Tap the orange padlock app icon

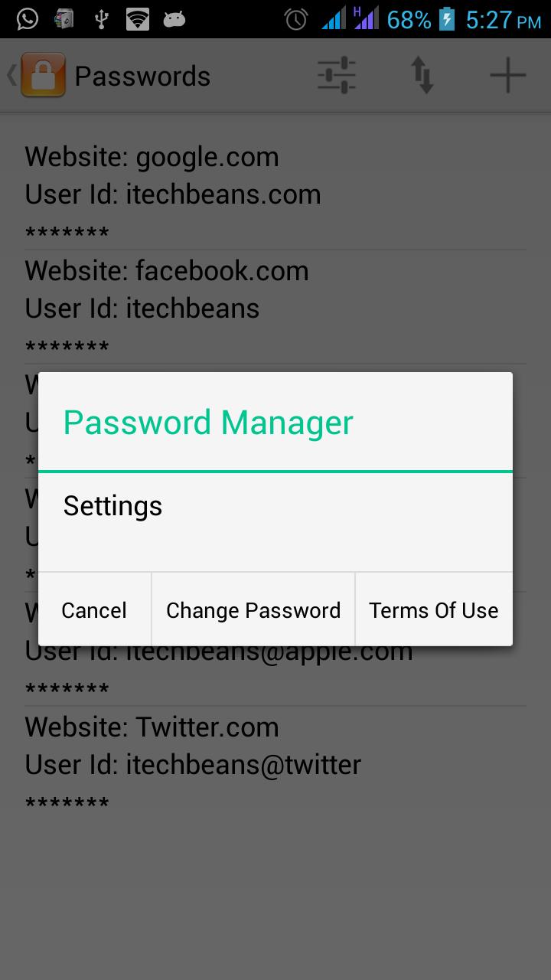click(43, 75)
